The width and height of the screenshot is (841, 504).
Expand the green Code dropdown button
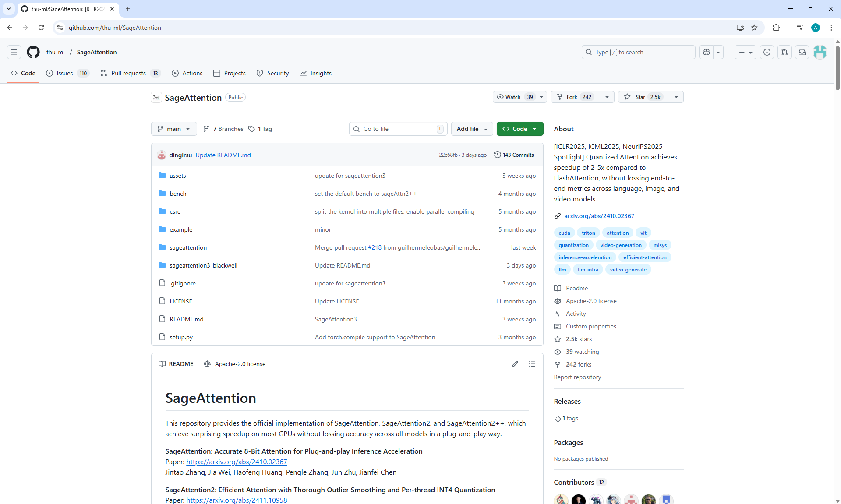[x=519, y=129]
